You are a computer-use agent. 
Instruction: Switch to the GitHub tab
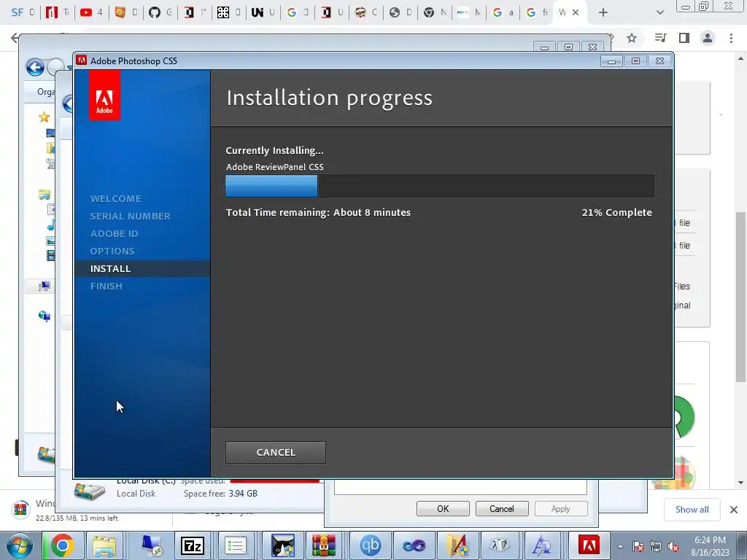click(x=160, y=12)
